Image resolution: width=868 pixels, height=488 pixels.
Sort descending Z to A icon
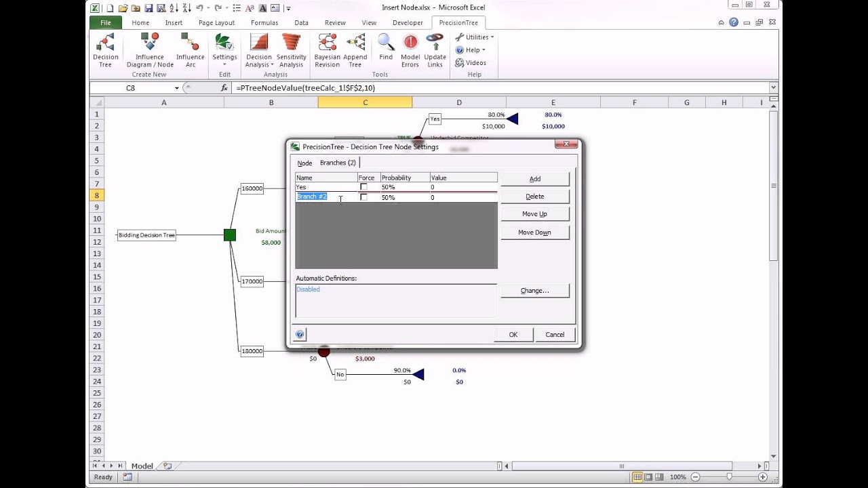click(x=186, y=8)
